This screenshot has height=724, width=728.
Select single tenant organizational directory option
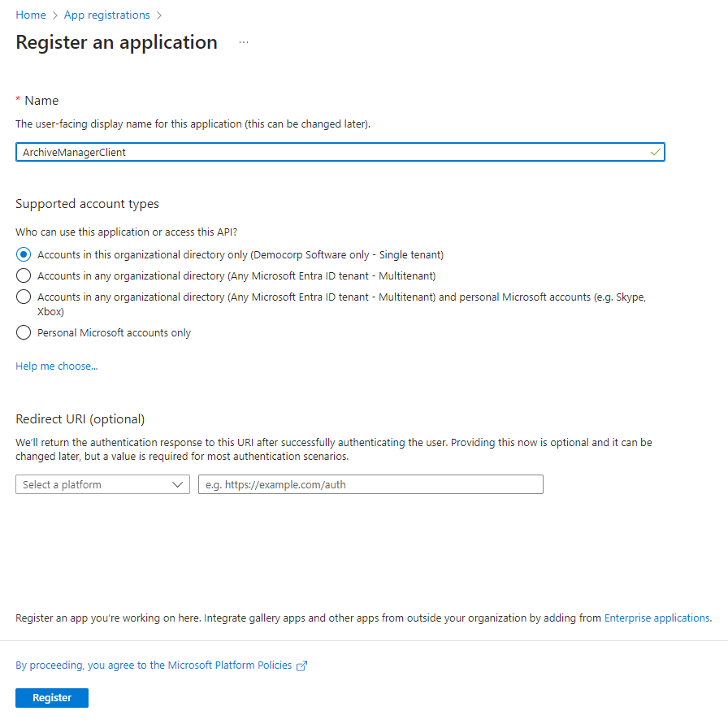tap(24, 254)
